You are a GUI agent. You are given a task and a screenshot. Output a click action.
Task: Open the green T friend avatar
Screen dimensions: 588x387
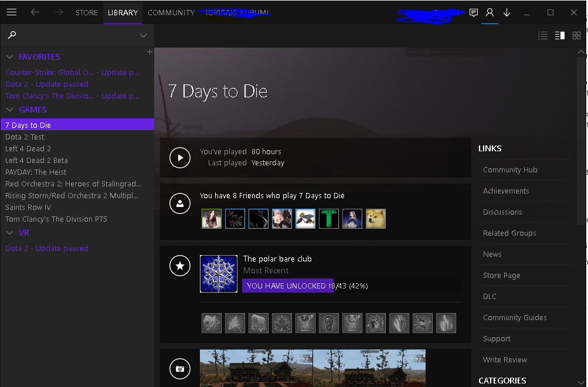pos(329,219)
